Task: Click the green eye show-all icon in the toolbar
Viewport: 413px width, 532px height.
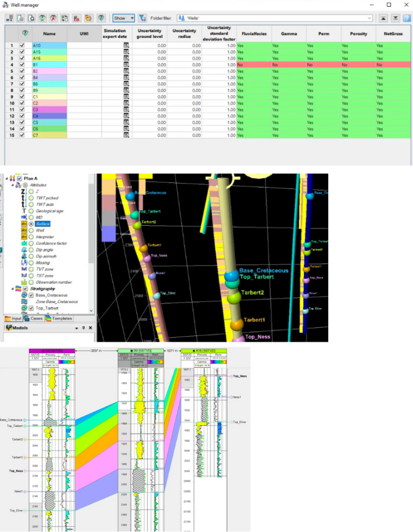Action: 42,18
